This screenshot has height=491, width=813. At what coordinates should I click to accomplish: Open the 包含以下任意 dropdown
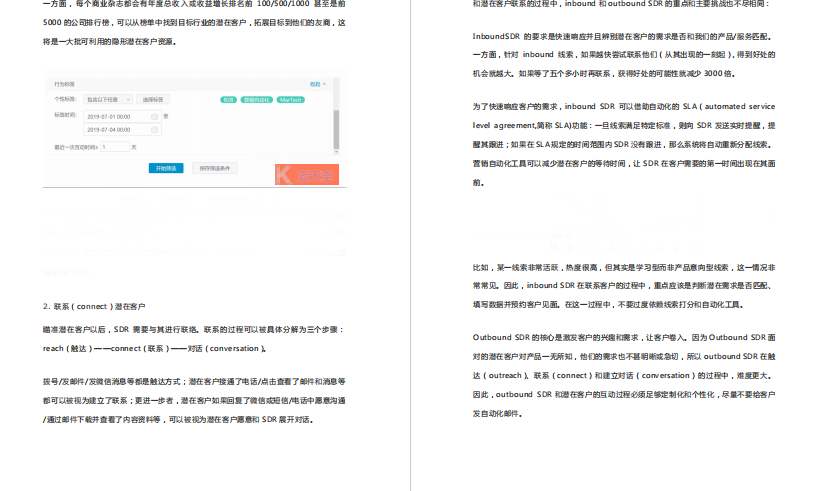pos(109,100)
